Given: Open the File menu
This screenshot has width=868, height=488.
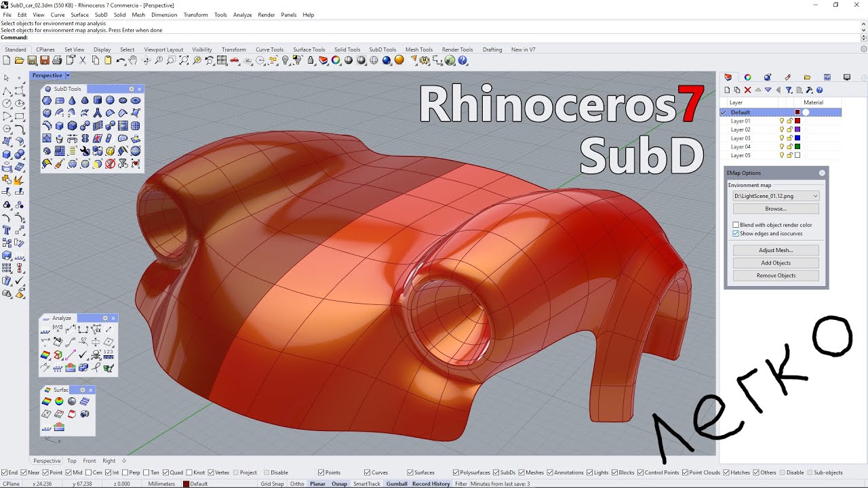Looking at the screenshot, I should (x=7, y=14).
